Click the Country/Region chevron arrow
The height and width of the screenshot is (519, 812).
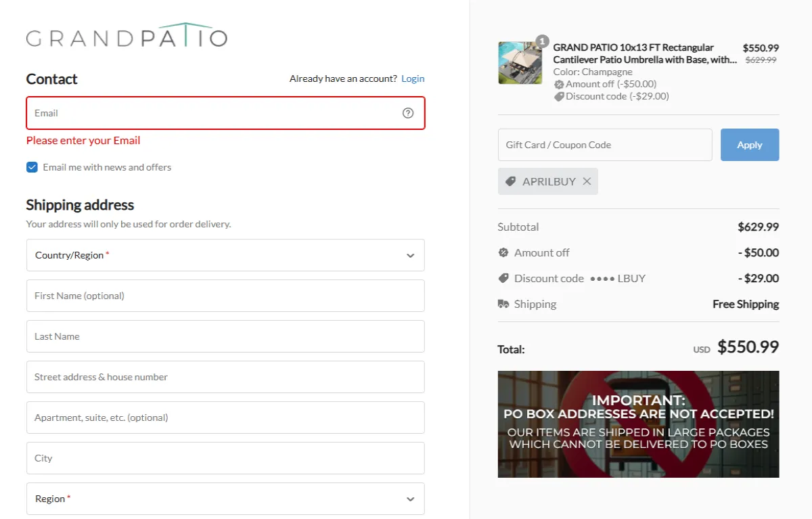pyautogui.click(x=410, y=256)
